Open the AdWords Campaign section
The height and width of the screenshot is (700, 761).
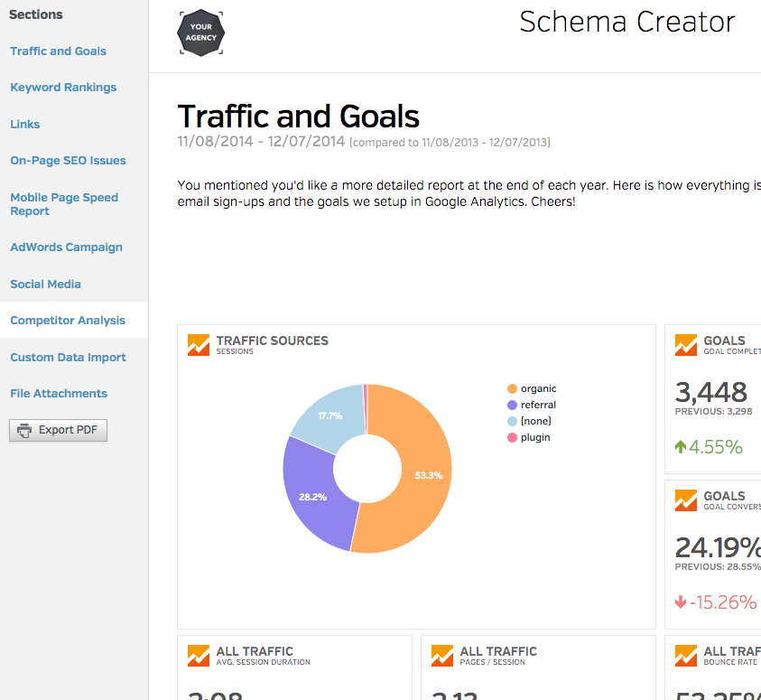point(66,247)
